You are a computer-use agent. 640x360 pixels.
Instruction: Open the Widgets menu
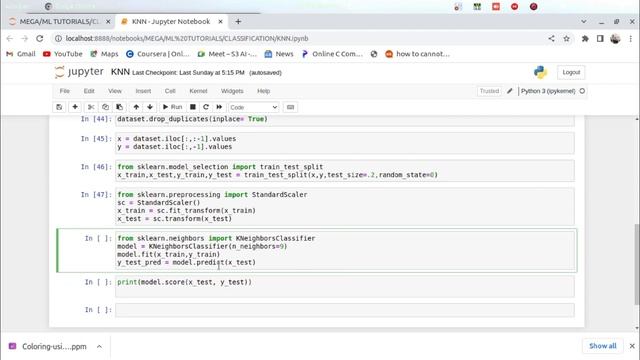click(232, 91)
